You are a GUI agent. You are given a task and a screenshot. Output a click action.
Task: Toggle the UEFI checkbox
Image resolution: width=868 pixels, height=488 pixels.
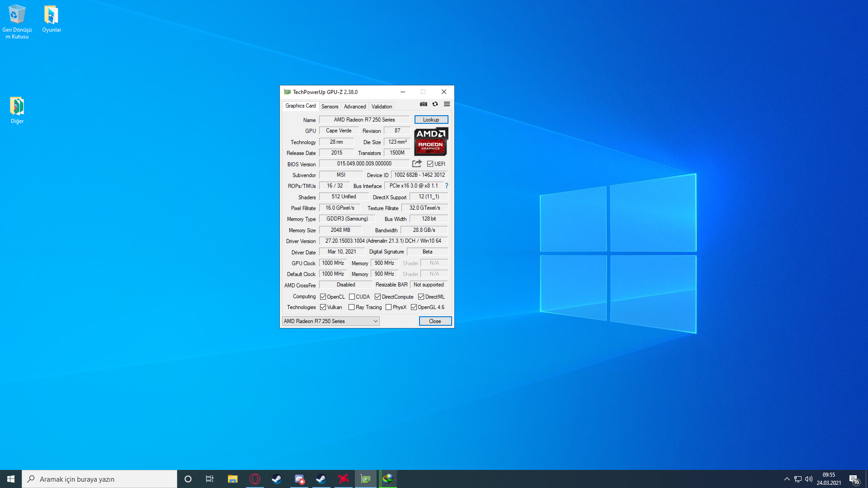pyautogui.click(x=430, y=164)
